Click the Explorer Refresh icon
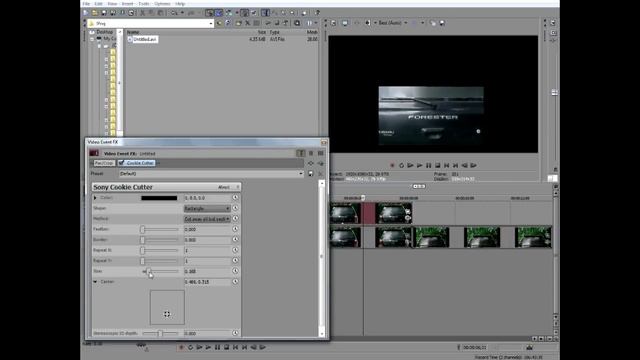This screenshot has height=360, width=640. 229,23
